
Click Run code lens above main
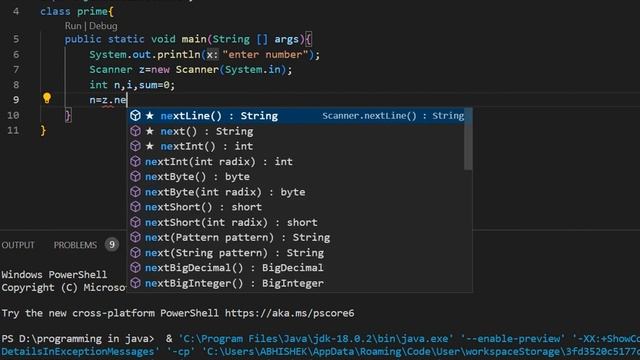(x=73, y=26)
